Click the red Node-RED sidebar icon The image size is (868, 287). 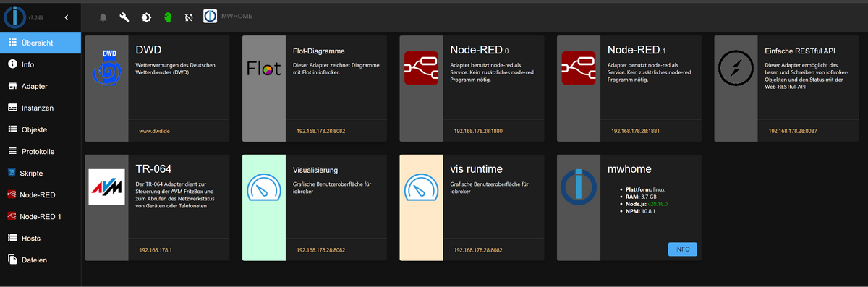(12, 194)
